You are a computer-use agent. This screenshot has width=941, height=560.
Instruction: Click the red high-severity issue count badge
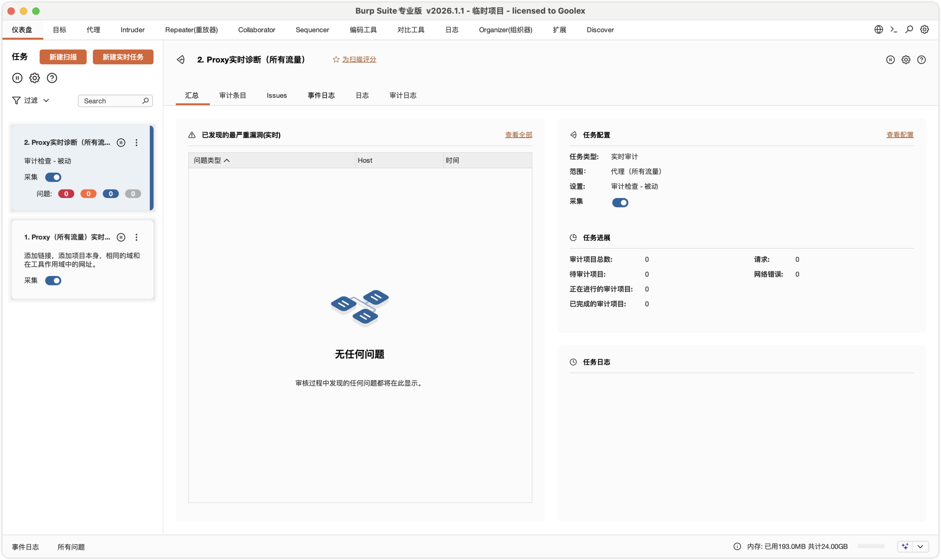tap(66, 194)
